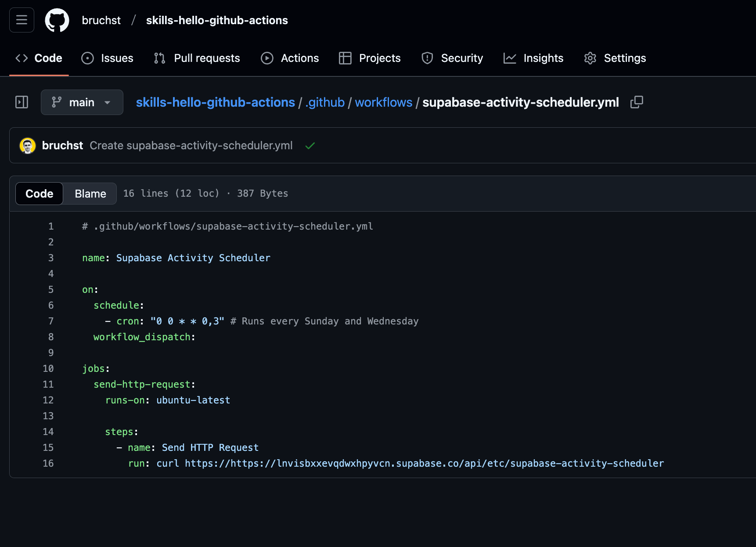756x547 pixels.
Task: Open the main branch dropdown
Action: point(82,102)
